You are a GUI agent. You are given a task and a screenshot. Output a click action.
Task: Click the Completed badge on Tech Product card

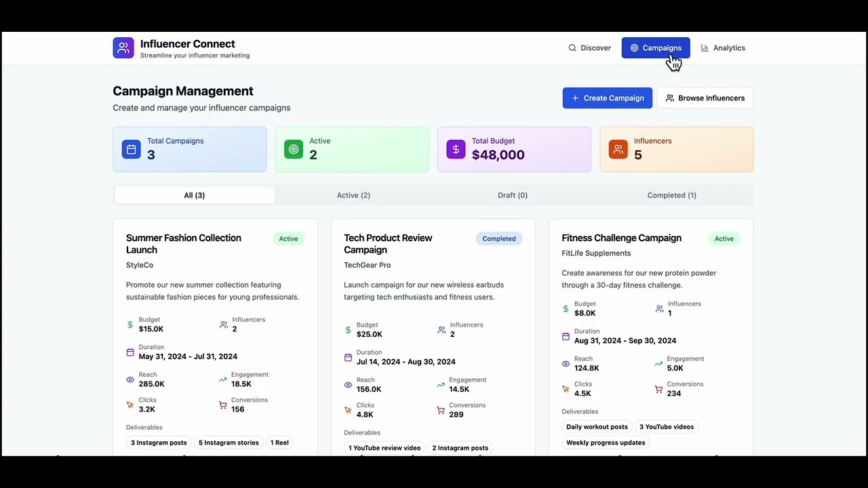pyautogui.click(x=499, y=239)
